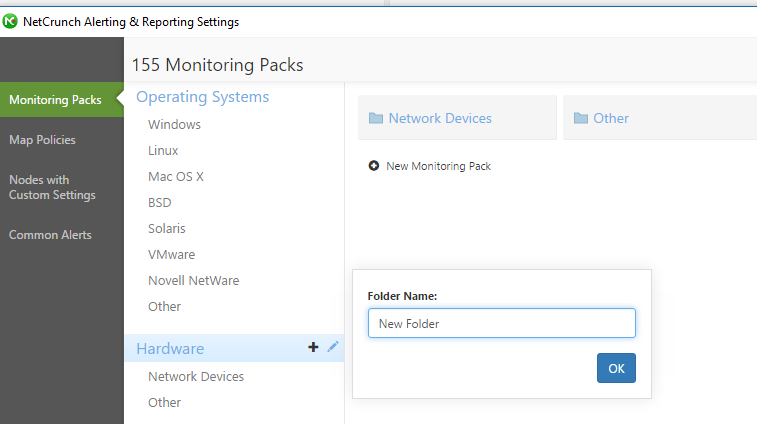Select Novell NetWare monitoring packs
The image size is (757, 424).
pos(194,281)
